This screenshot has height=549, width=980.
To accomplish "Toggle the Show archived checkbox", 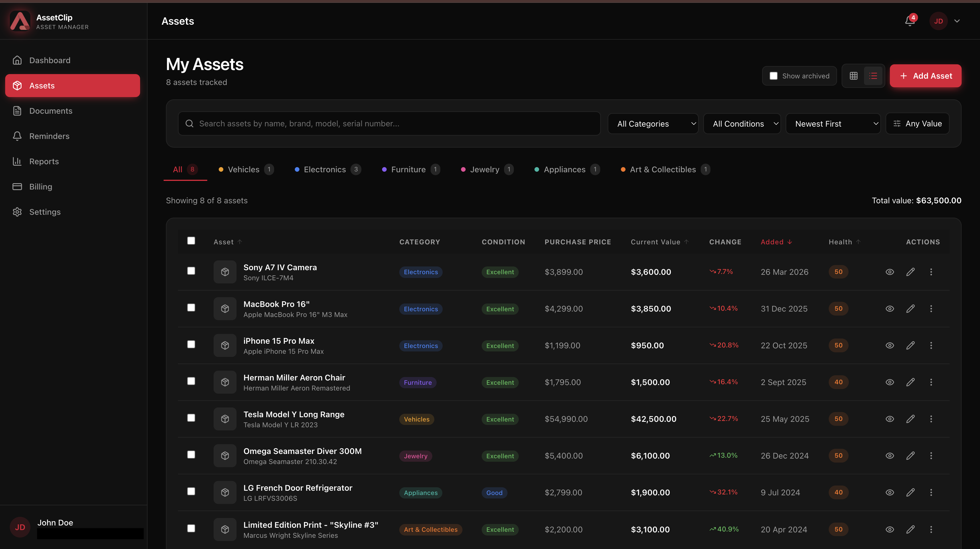I will pyautogui.click(x=773, y=76).
